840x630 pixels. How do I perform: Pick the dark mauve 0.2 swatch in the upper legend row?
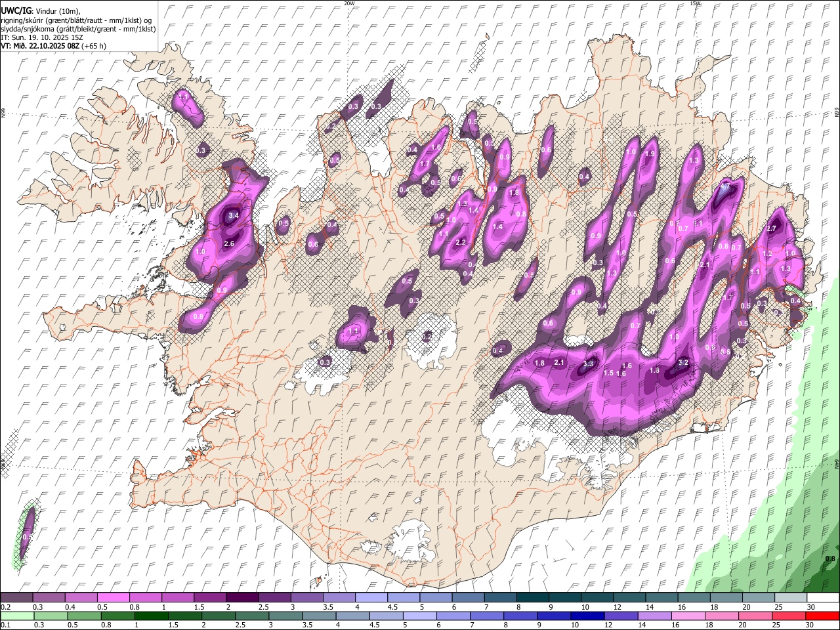[16, 598]
